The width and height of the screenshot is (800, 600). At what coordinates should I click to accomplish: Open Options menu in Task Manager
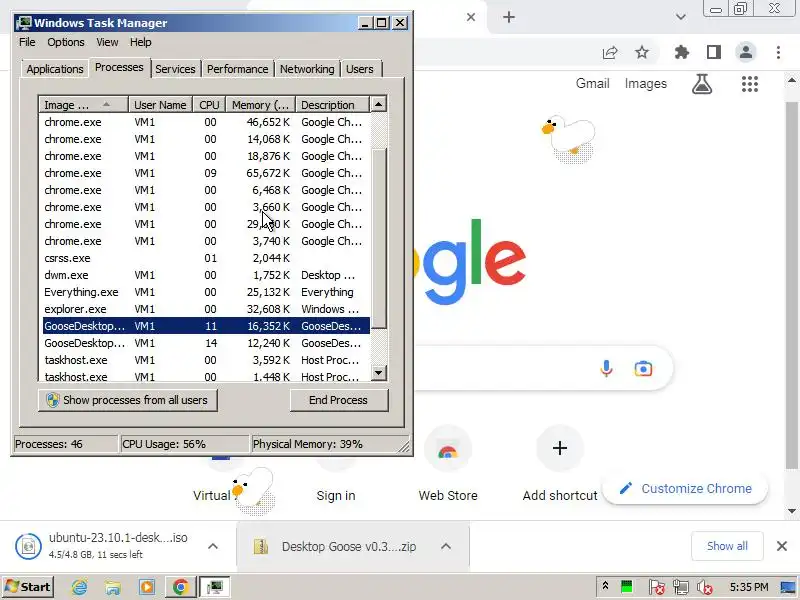pyautogui.click(x=66, y=42)
